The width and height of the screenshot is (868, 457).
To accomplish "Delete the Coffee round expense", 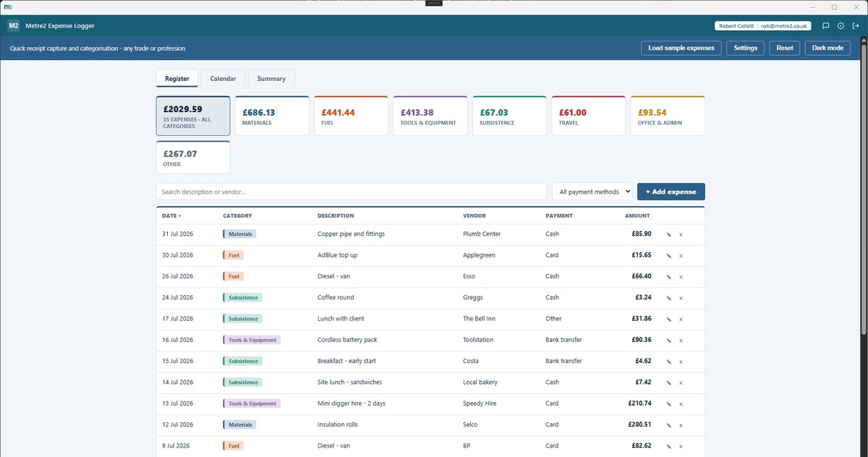I will [681, 298].
